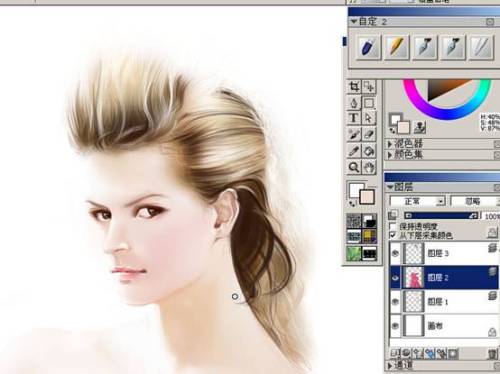Pick the thin pen brush at the end of custom palette
The width and height of the screenshot is (500, 374).
[481, 47]
